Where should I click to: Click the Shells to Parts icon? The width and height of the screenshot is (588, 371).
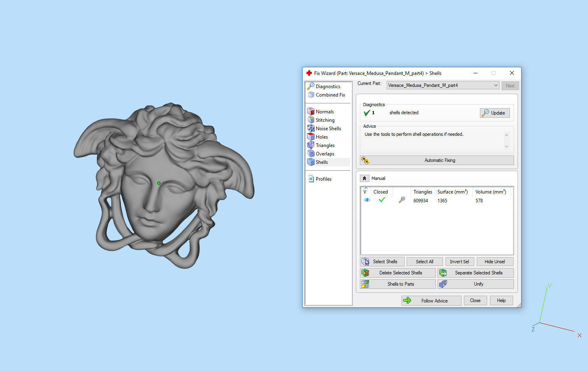coord(365,284)
